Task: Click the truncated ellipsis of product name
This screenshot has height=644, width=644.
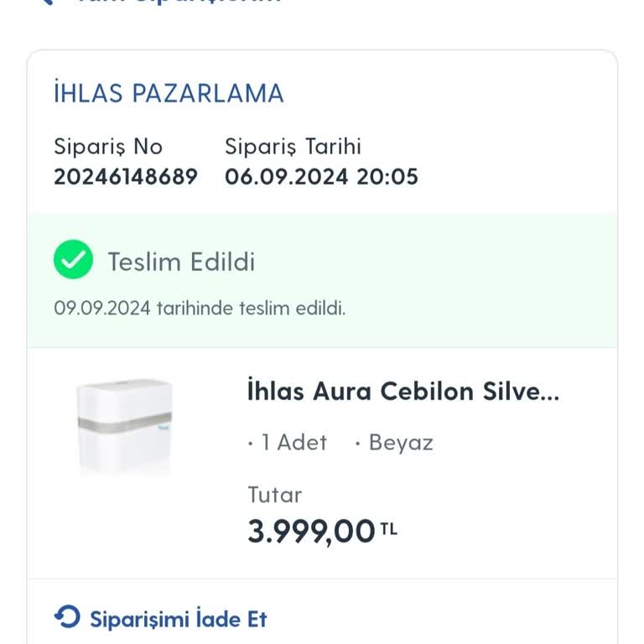Action: pos(549,392)
